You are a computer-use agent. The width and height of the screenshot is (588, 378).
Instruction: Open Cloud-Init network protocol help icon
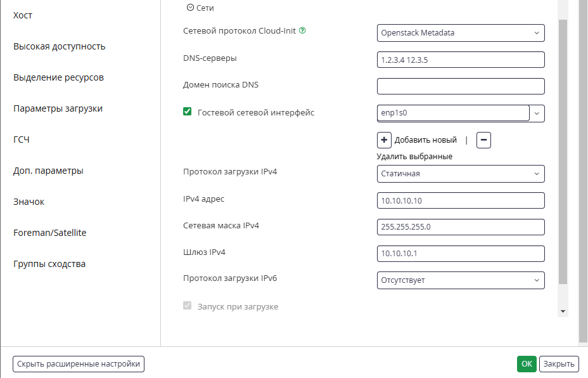point(302,31)
